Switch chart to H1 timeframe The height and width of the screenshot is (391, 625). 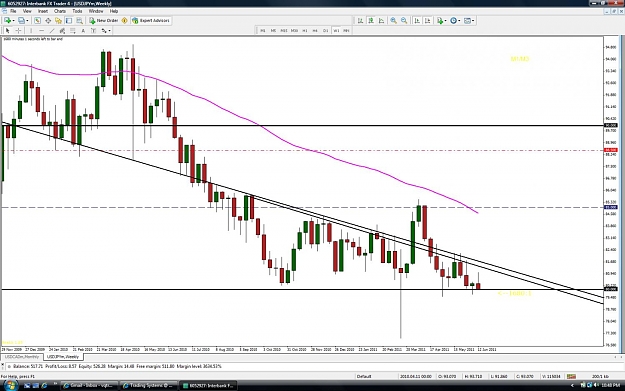coord(305,31)
